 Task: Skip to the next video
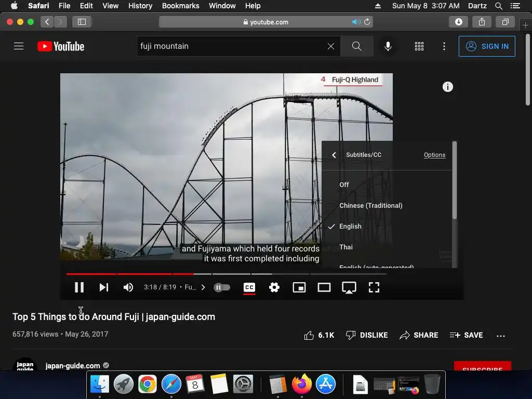tap(104, 287)
